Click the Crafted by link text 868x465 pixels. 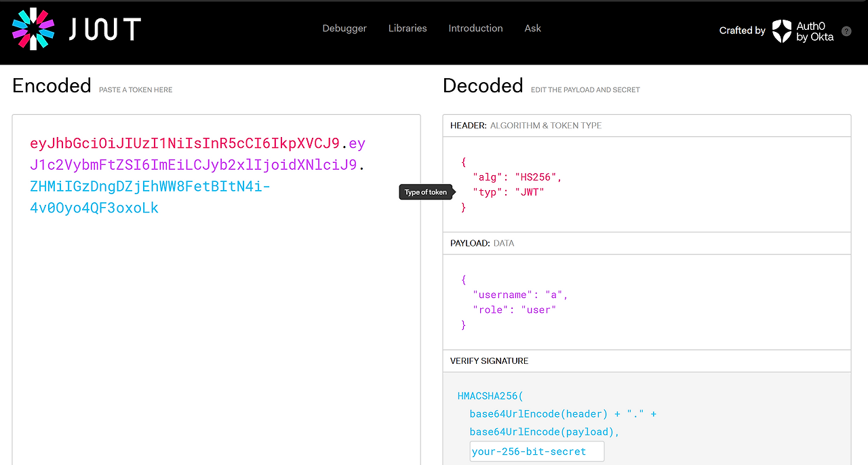(743, 31)
